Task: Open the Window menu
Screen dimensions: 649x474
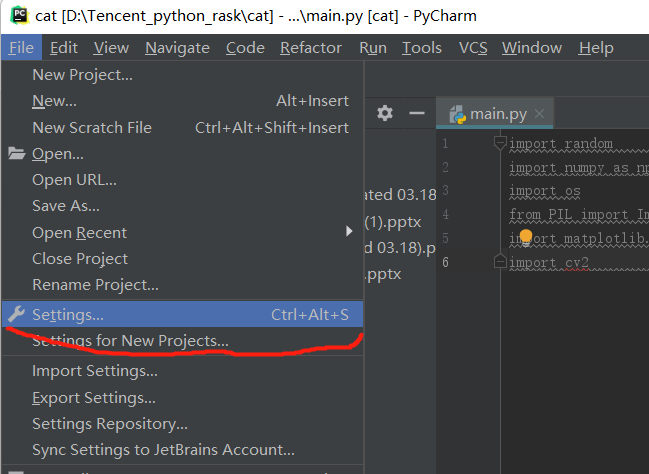Action: 532,48
